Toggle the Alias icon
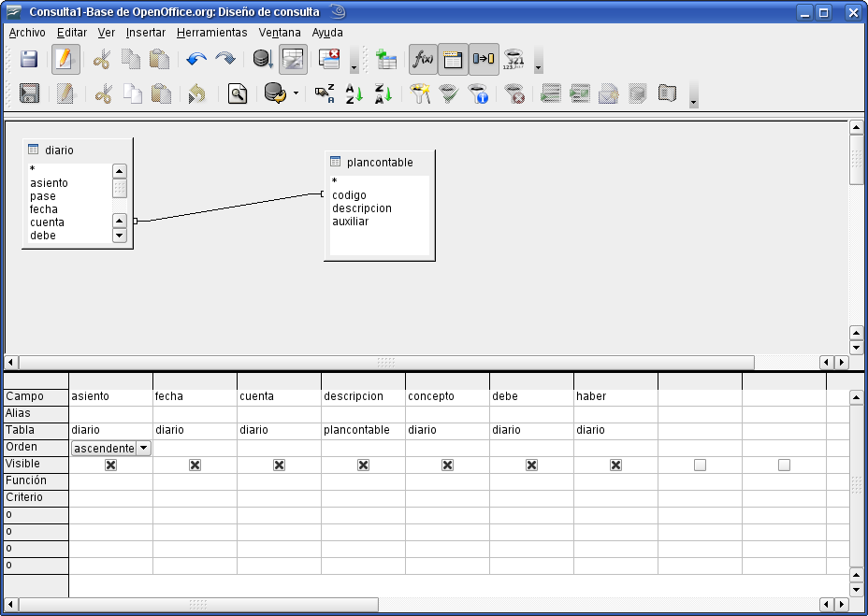The width and height of the screenshot is (868, 616). (484, 59)
